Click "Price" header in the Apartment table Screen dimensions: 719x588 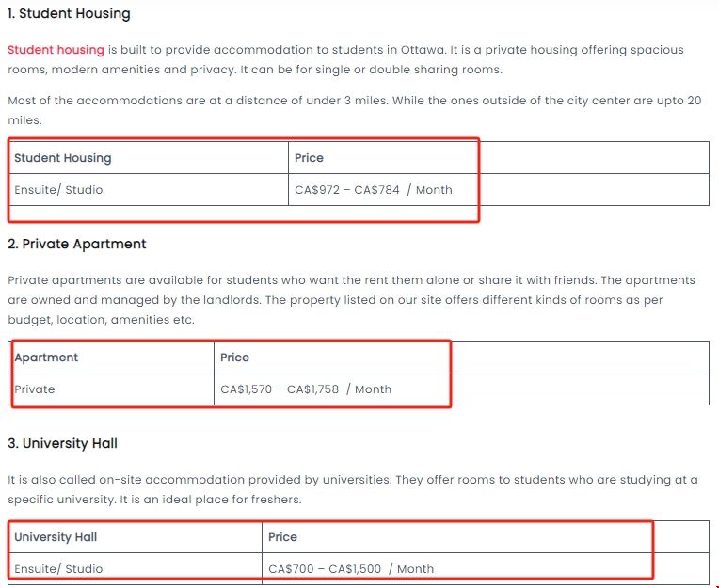click(x=235, y=358)
